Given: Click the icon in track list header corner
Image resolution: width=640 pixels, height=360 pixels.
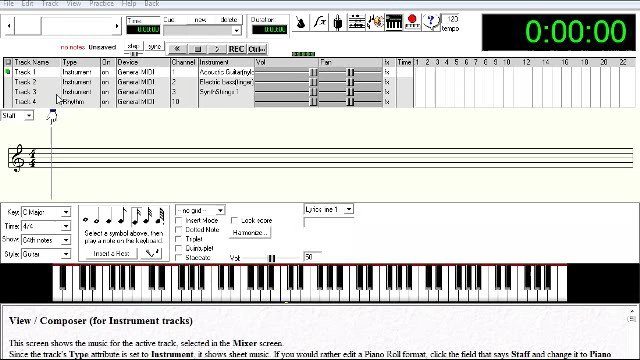Looking at the screenshot, I should (x=8, y=62).
